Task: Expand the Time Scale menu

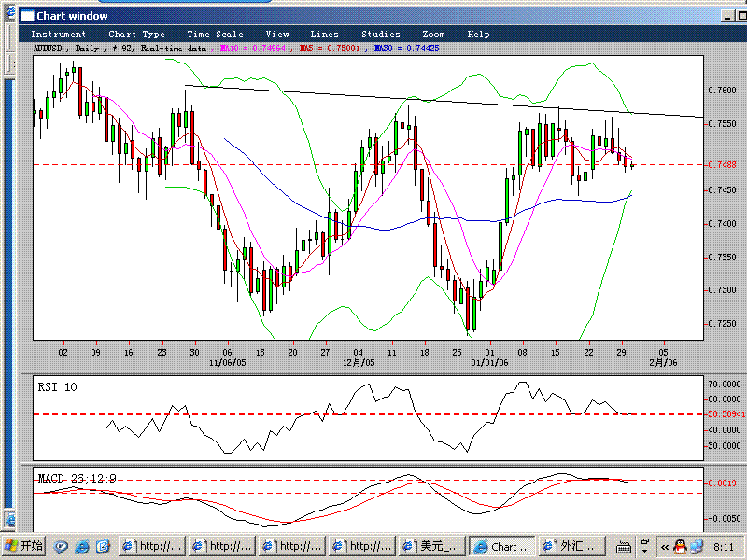Action: pyautogui.click(x=215, y=35)
